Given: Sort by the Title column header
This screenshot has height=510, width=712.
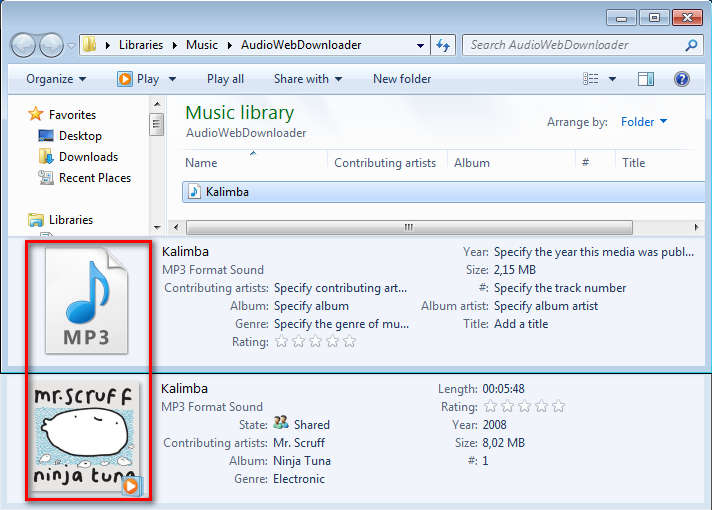Looking at the screenshot, I should click(633, 163).
